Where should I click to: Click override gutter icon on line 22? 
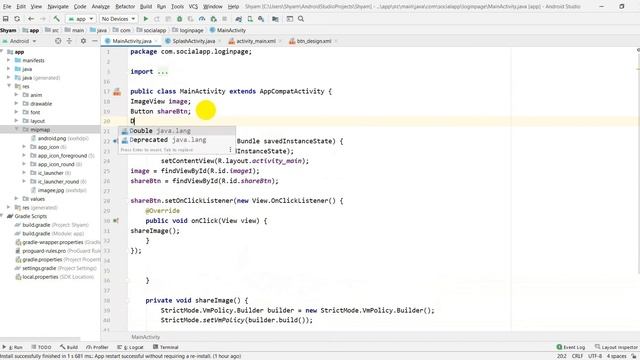click(x=116, y=141)
